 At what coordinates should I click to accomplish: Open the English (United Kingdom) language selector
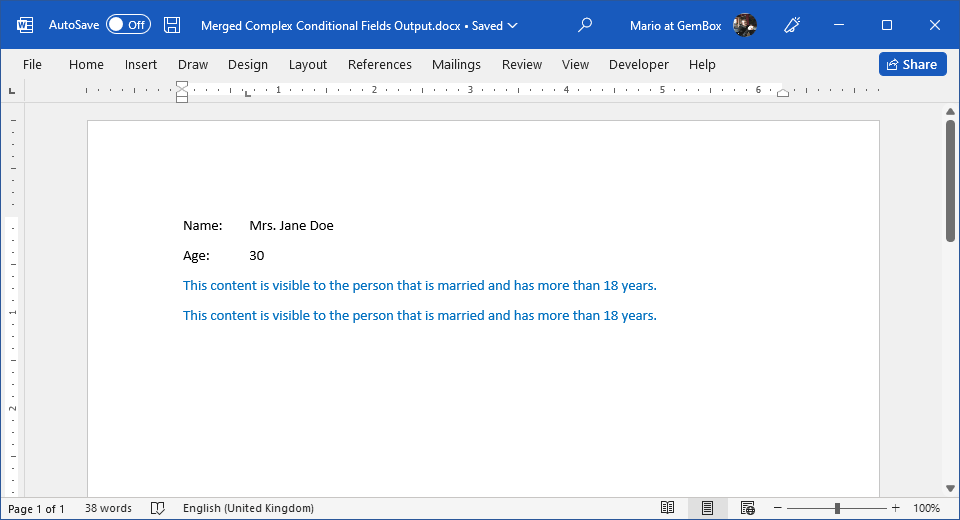[x=248, y=508]
